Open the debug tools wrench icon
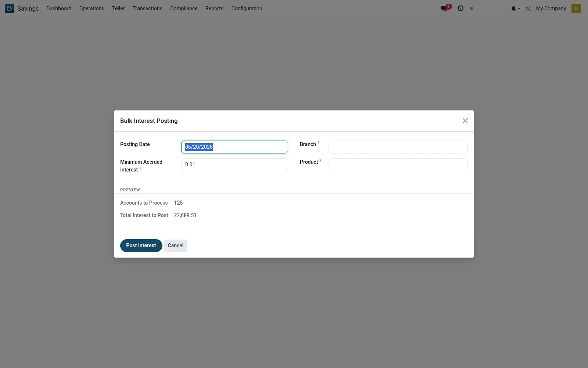The width and height of the screenshot is (588, 368). point(528,8)
